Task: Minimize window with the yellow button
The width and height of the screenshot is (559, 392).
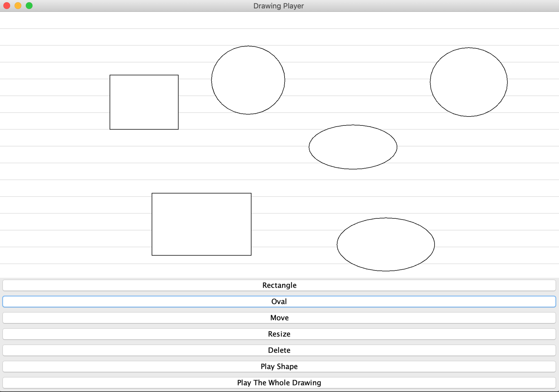Action: [18, 6]
